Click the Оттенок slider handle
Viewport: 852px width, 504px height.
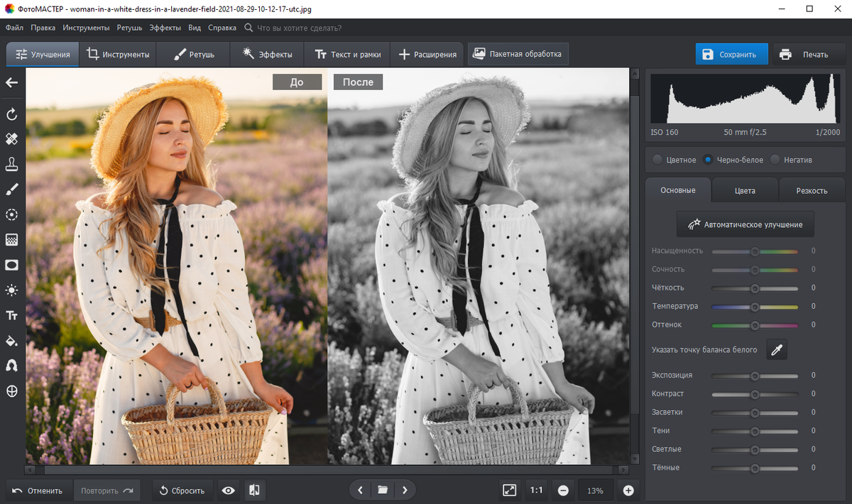tap(755, 325)
